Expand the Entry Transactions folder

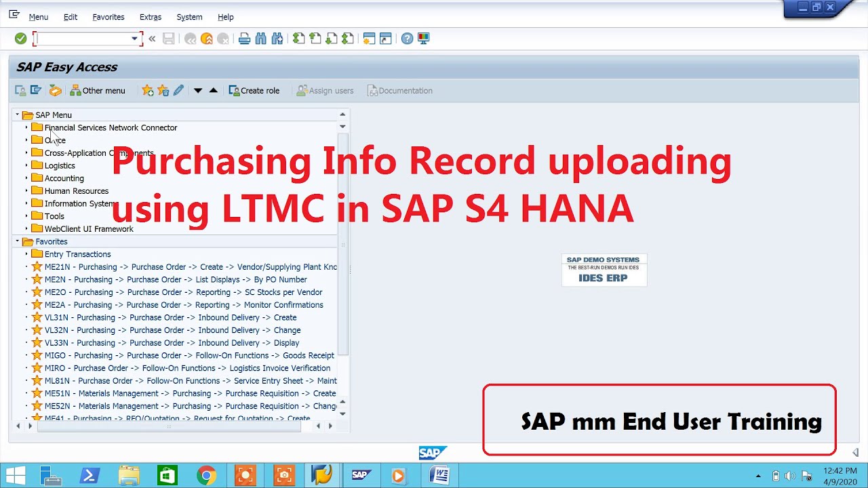(26, 254)
